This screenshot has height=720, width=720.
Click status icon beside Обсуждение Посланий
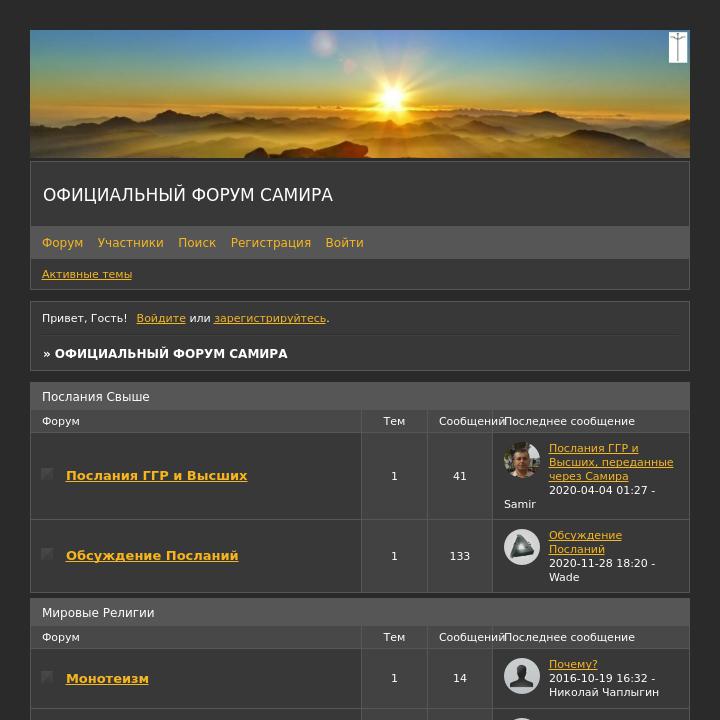pyautogui.click(x=47, y=553)
